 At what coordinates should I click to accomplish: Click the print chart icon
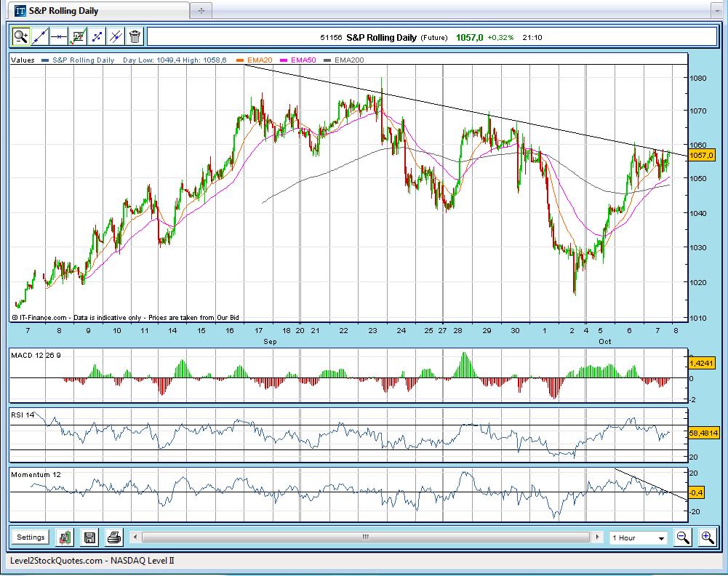pyautogui.click(x=114, y=537)
